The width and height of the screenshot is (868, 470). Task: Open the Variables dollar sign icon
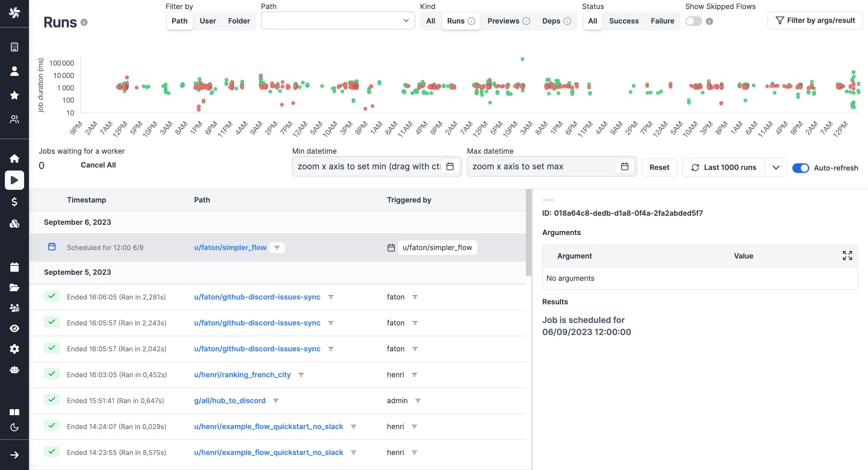pos(14,202)
